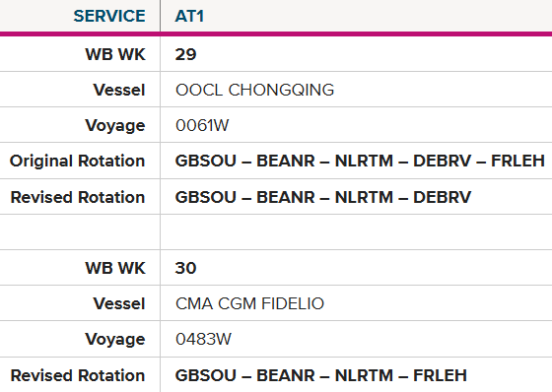This screenshot has width=552, height=392.
Task: Click voyage number 0061W
Action: coord(202,126)
